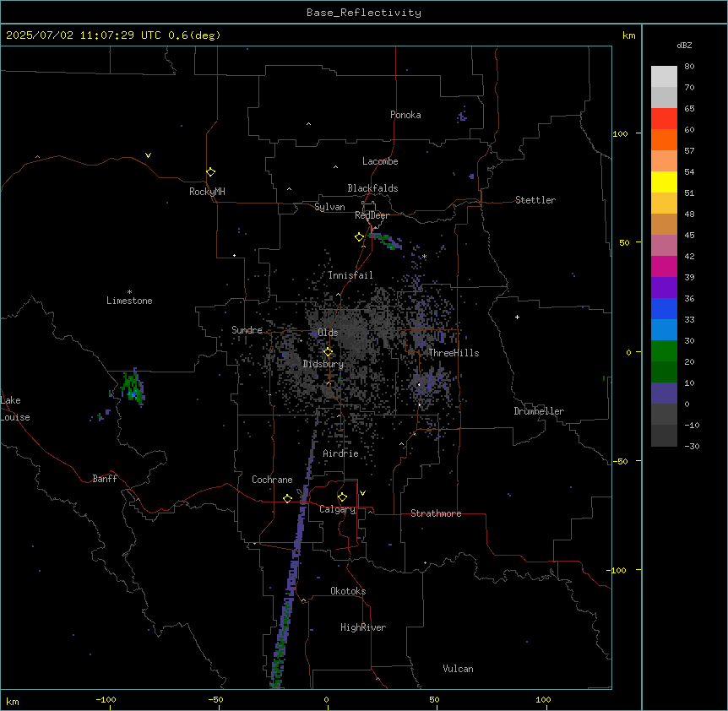Select the blue 33-36 dBZ legend swatch
The image size is (728, 711).
pos(664,308)
